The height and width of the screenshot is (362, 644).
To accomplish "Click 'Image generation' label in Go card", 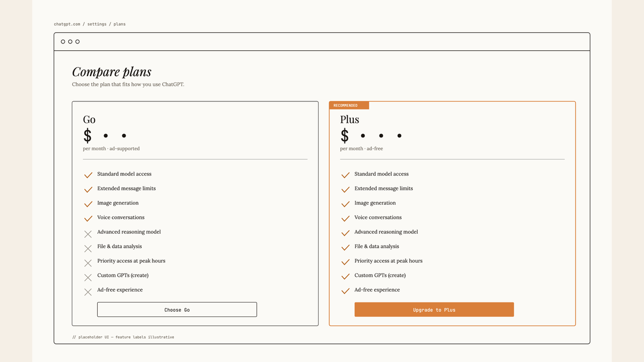I will [x=118, y=203].
